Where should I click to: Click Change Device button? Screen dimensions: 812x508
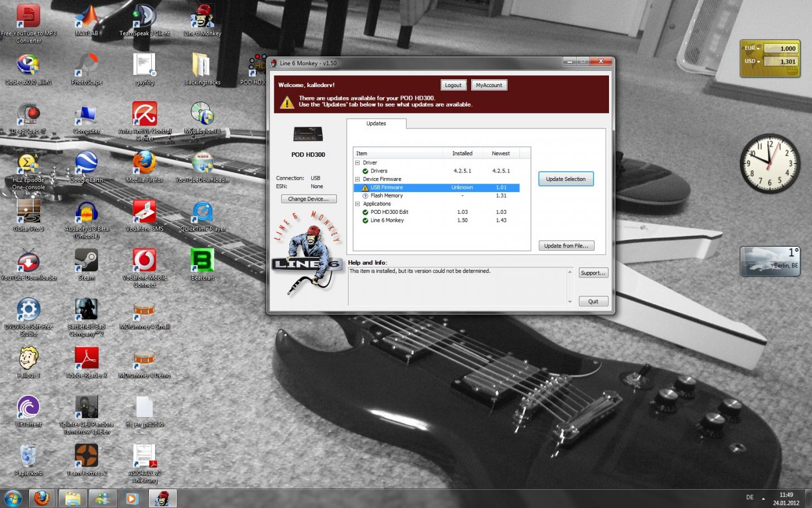[x=308, y=199]
